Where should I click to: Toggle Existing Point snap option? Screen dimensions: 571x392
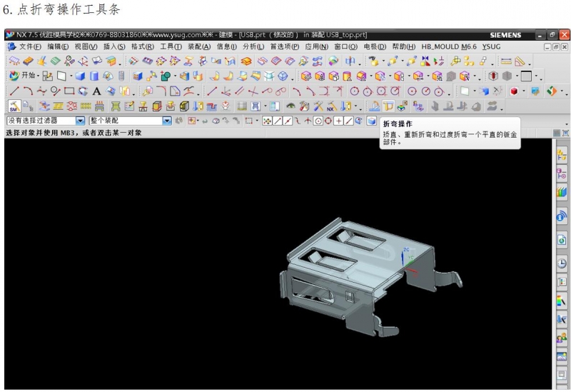[338, 121]
